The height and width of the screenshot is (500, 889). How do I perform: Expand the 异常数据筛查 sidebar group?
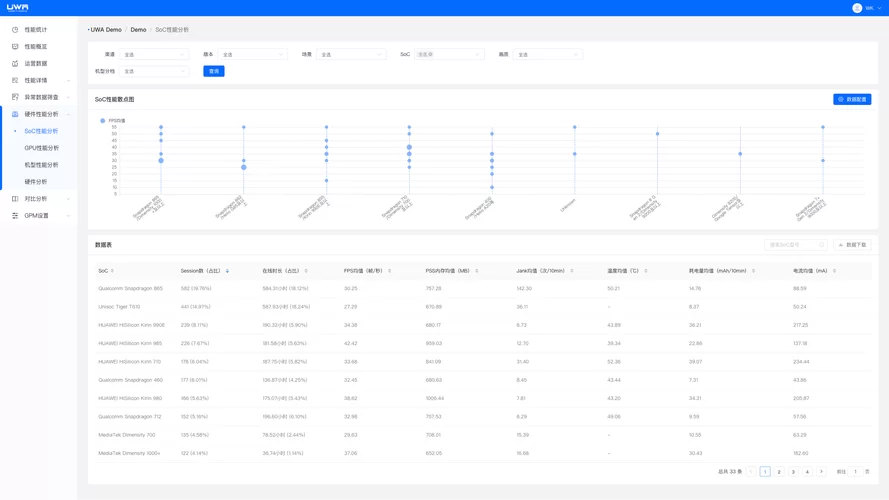click(40, 98)
